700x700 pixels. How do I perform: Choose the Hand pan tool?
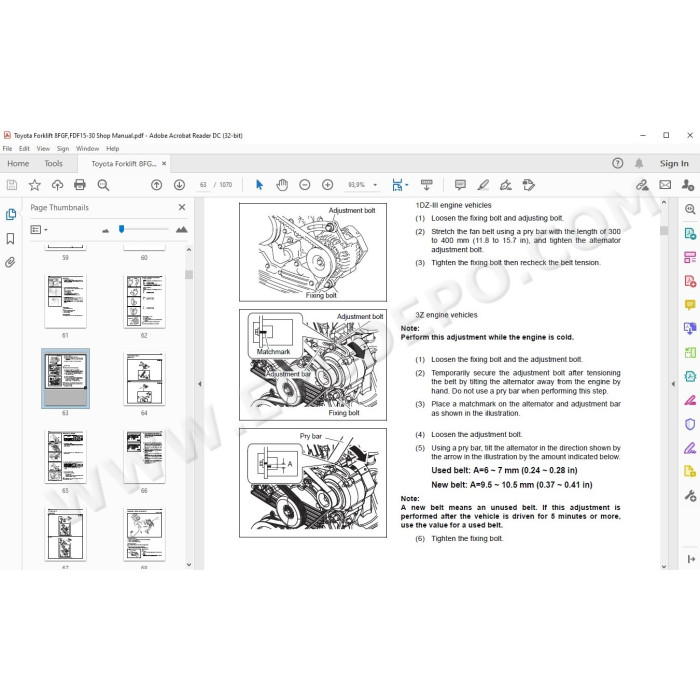coord(282,185)
